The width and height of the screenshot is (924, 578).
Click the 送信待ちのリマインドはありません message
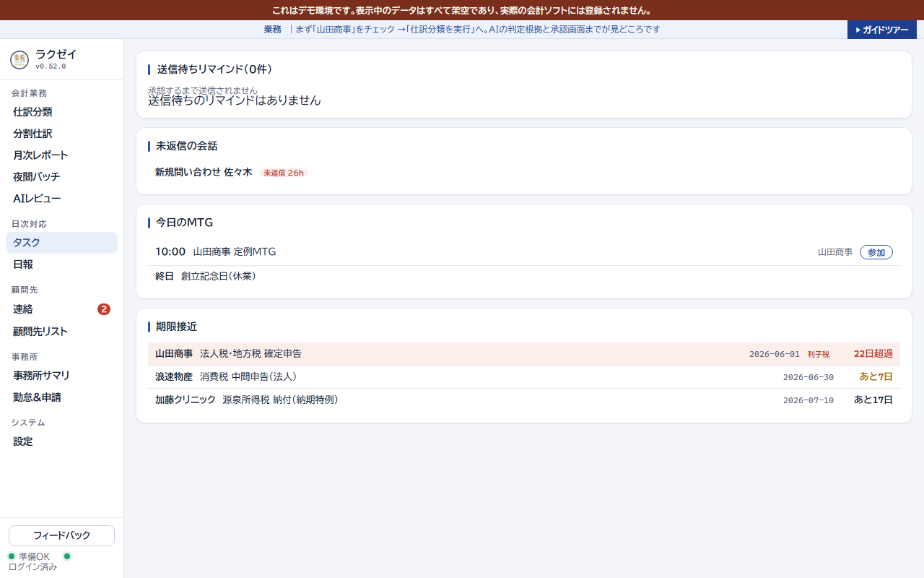coord(235,100)
